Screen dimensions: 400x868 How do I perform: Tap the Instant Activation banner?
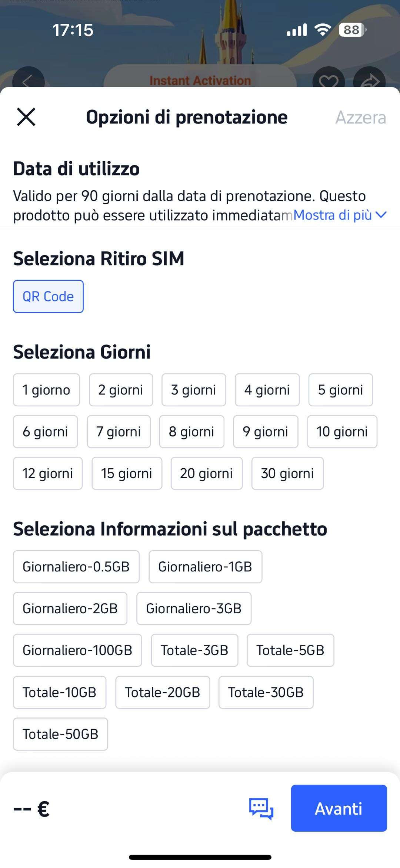pos(200,80)
